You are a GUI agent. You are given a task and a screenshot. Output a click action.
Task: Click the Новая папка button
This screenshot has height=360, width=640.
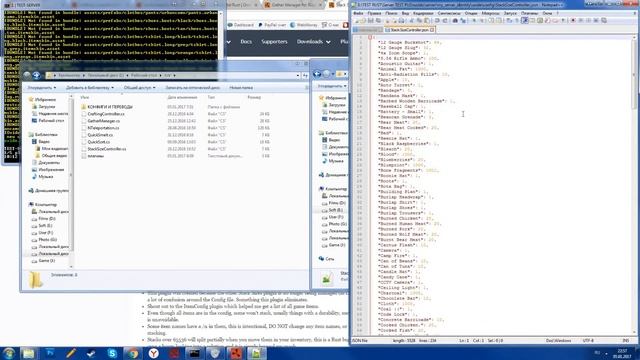coord(241,88)
